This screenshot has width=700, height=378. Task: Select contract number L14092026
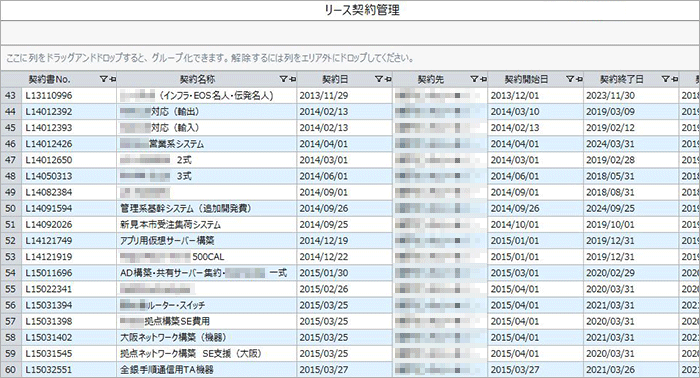click(69, 224)
